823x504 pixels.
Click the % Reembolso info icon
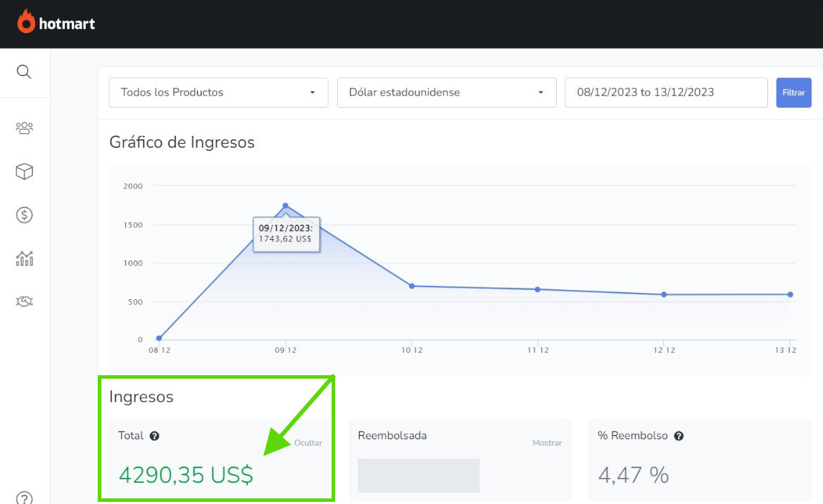[x=679, y=436]
